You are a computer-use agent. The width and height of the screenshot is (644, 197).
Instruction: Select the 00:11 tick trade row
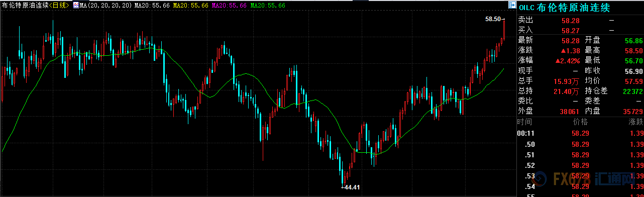click(x=580, y=133)
